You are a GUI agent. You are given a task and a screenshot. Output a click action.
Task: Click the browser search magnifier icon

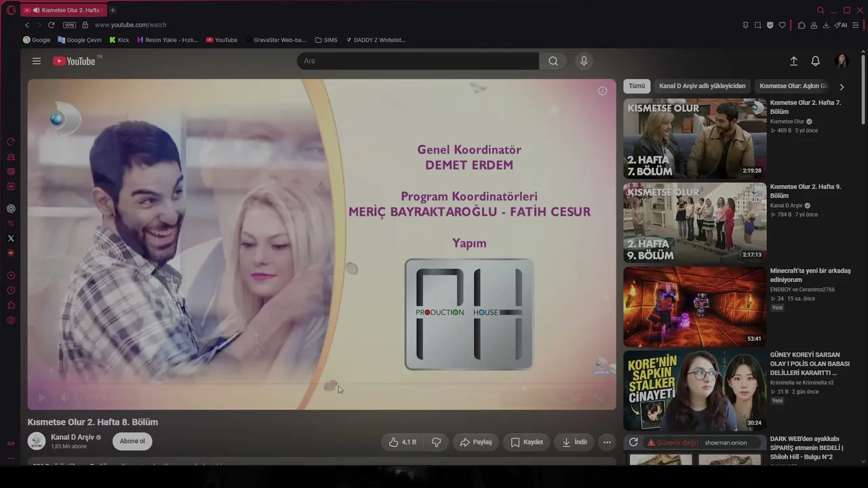[821, 10]
